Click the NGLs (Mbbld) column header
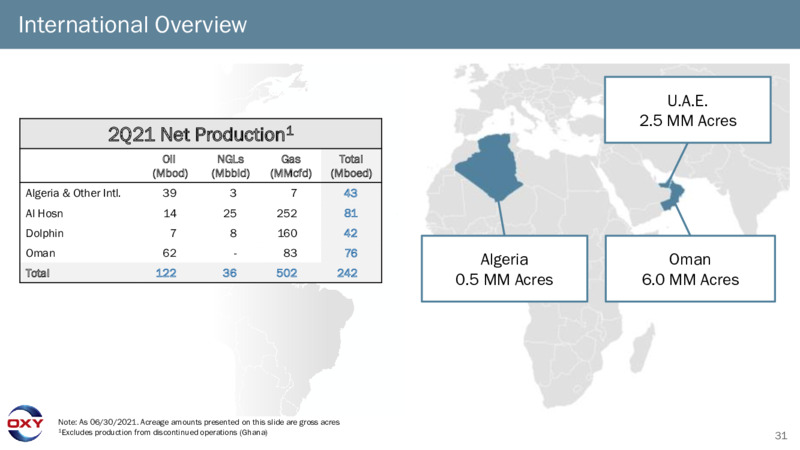 click(x=231, y=166)
